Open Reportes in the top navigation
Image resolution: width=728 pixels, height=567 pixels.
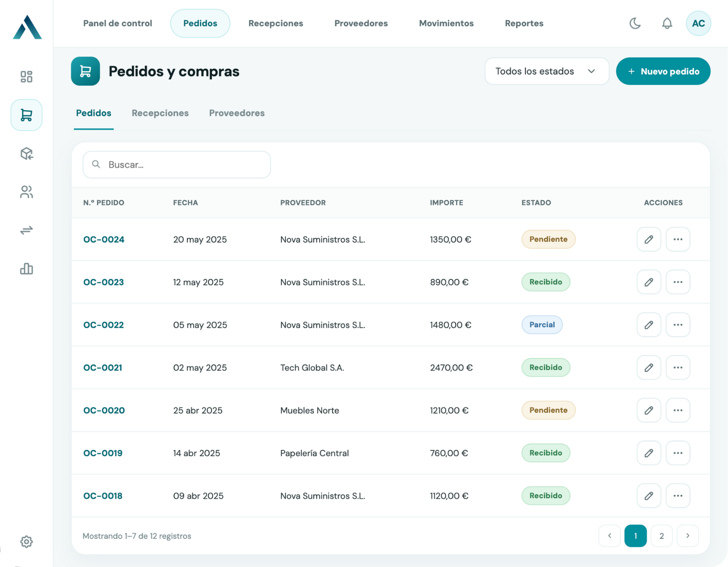pos(524,23)
